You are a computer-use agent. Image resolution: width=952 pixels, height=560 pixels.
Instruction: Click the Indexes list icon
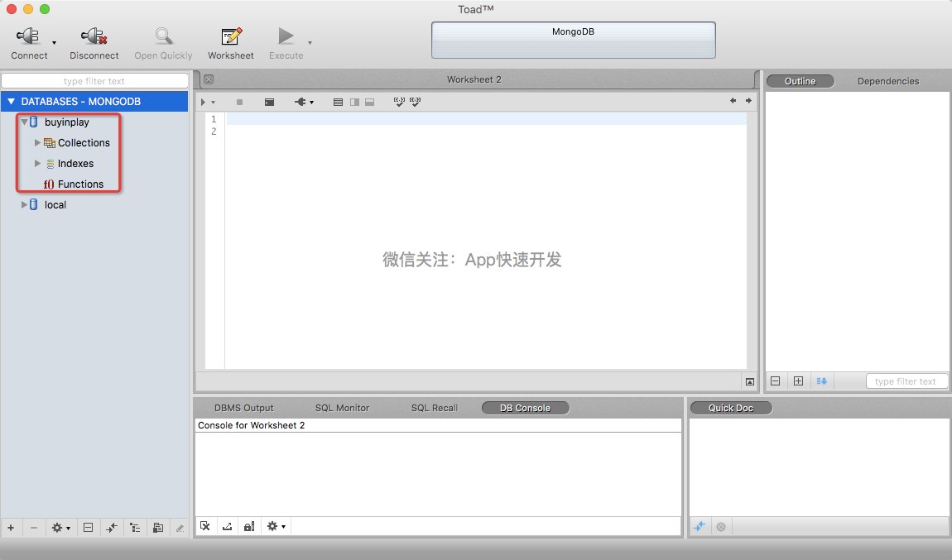coord(50,164)
